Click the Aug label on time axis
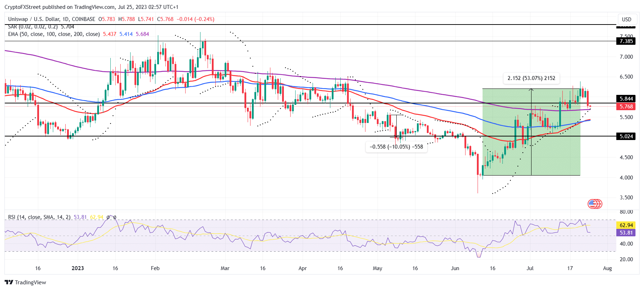This screenshot has height=290, width=644. point(607,268)
